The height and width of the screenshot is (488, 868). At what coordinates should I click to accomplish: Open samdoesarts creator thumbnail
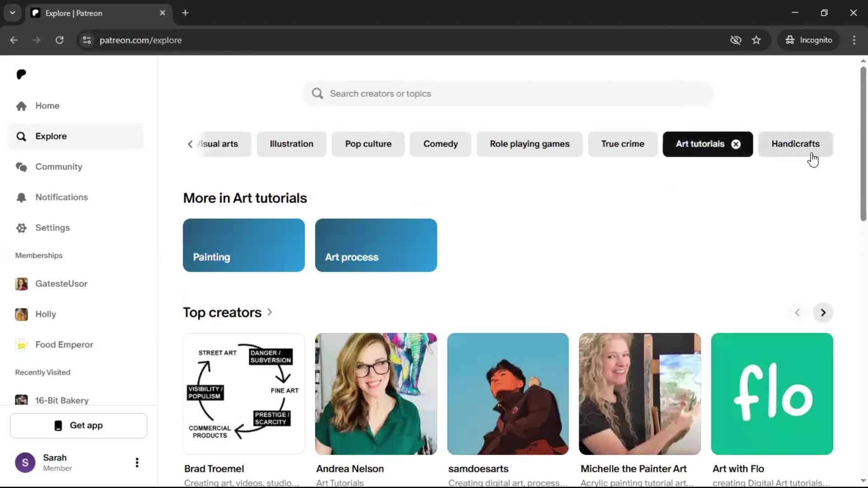508,394
